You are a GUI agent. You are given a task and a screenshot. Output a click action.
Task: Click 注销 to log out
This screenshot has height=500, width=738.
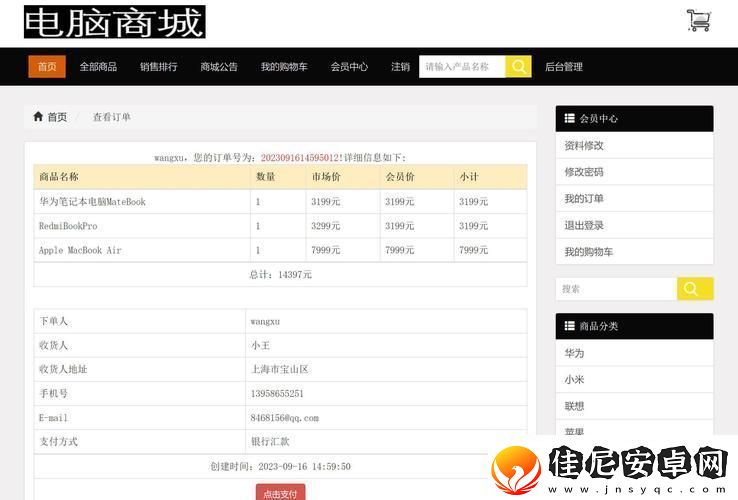400,66
